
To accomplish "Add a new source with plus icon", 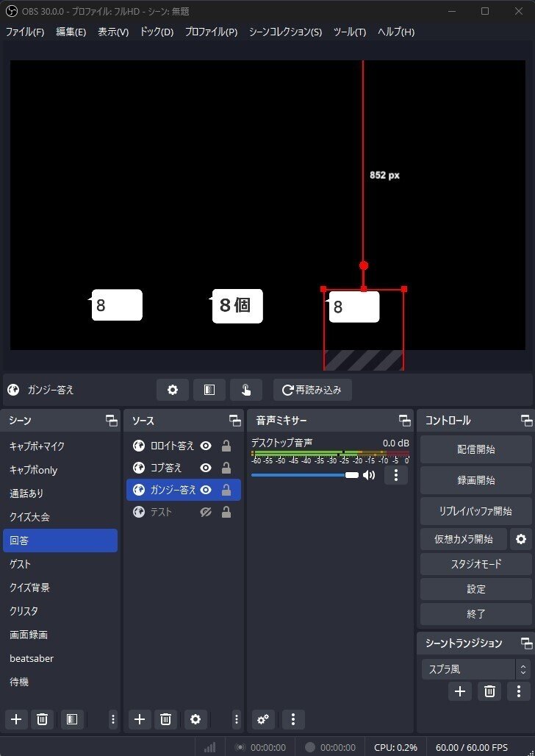I will [x=140, y=719].
